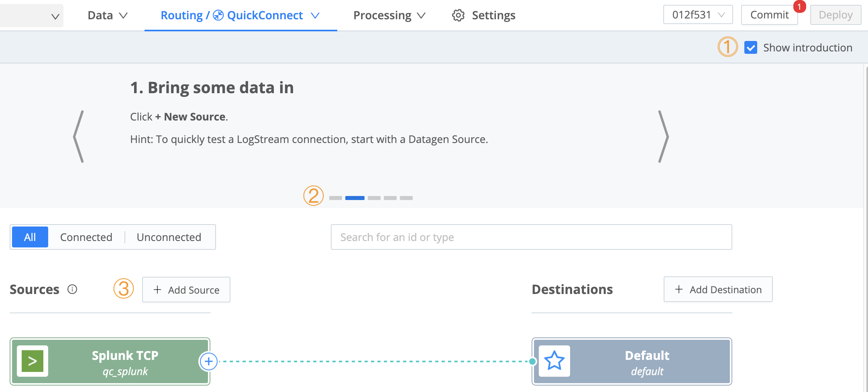Screen dimensions: 868x392
Task: Click the '1. Bring some data in' heading
Action: pyautogui.click(x=212, y=88)
